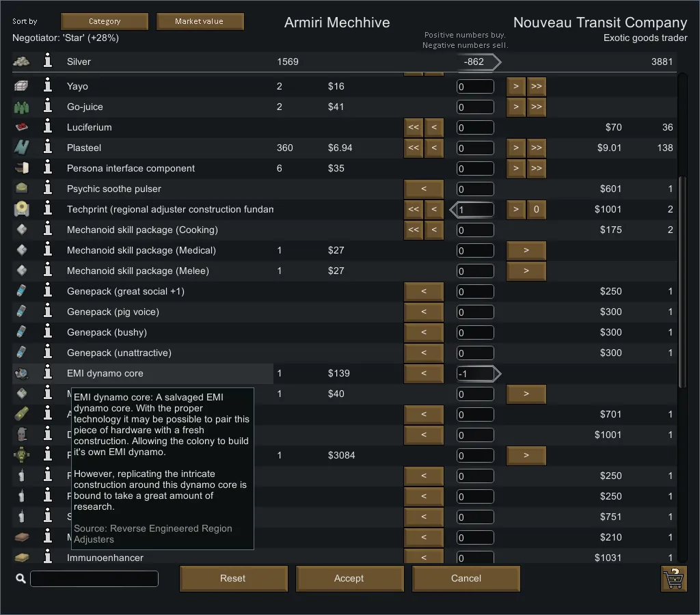Buy all Luciferium with double-left arrow
The width and height of the screenshot is (700, 615).
414,128
